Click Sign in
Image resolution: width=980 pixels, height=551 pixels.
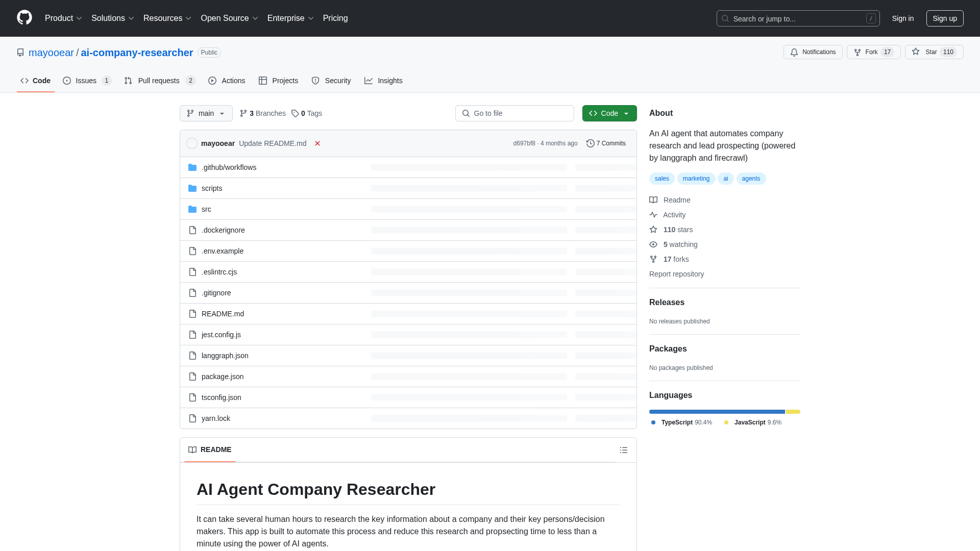click(903, 18)
